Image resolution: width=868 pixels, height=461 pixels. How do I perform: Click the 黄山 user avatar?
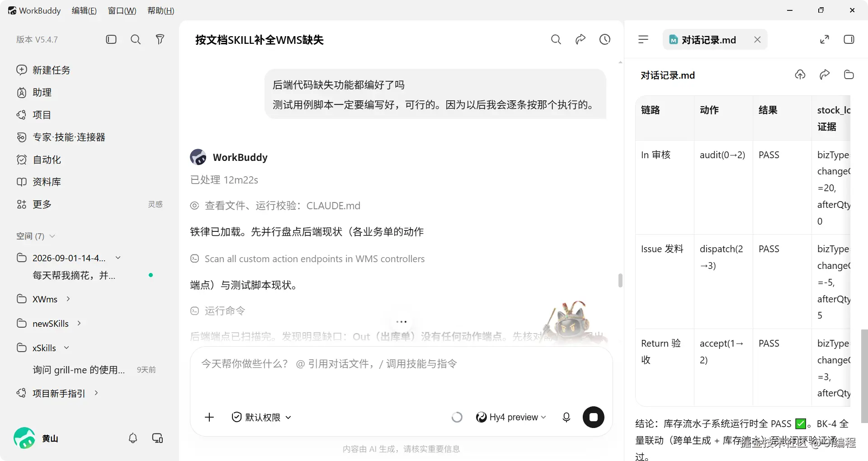(24, 438)
